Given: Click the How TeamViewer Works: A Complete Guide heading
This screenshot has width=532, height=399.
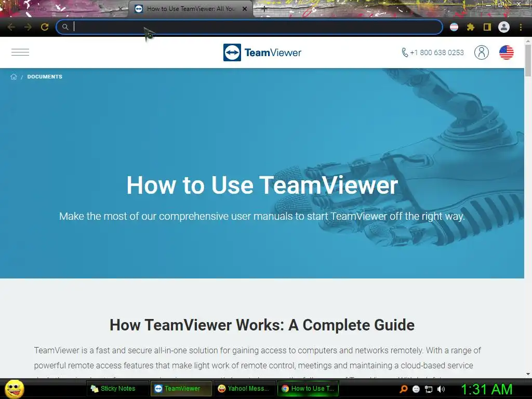Looking at the screenshot, I should click(262, 325).
